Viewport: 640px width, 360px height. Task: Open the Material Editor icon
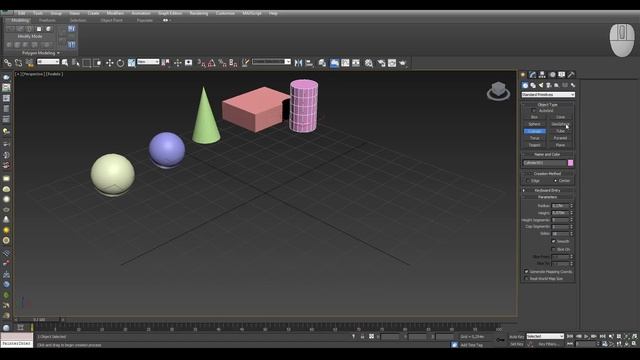(369, 62)
